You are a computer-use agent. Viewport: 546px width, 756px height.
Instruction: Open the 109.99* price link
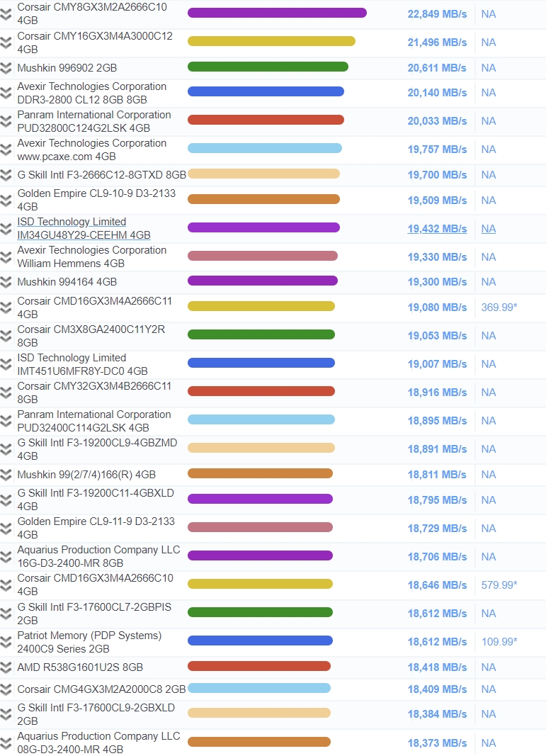tap(499, 642)
